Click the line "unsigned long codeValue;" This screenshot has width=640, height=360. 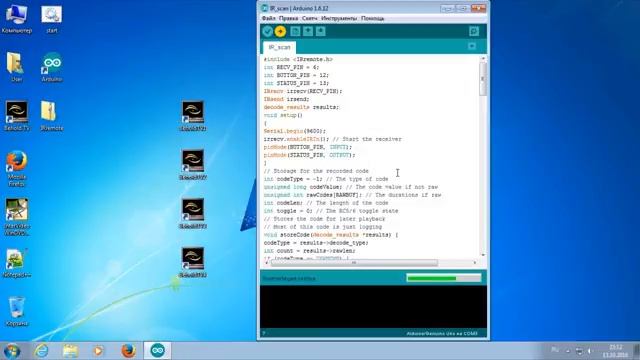coord(303,187)
